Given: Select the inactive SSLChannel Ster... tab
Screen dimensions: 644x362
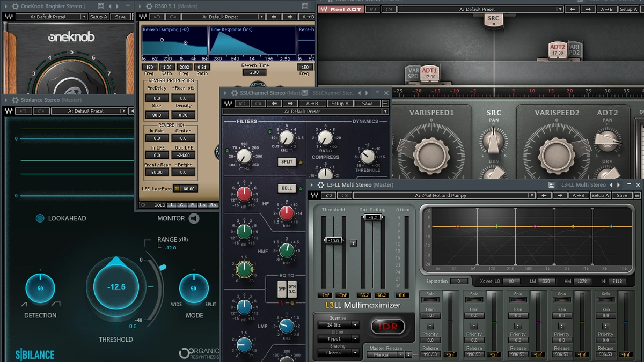Looking at the screenshot, I should click(x=333, y=93).
